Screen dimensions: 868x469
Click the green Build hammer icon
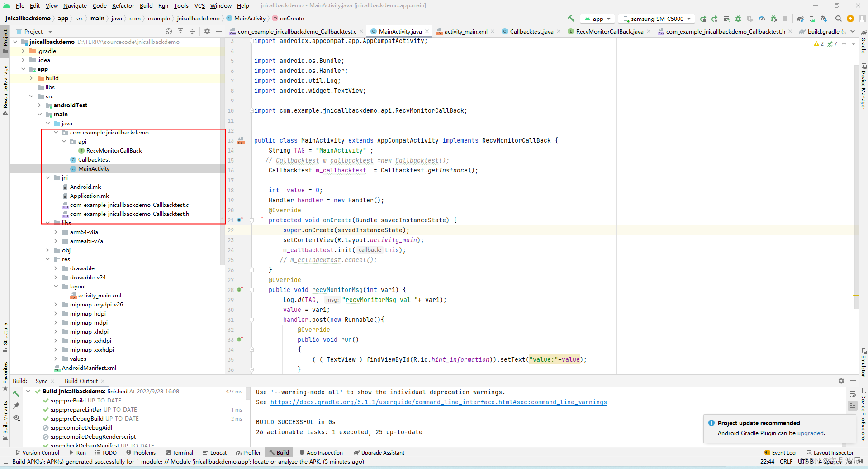click(x=571, y=19)
